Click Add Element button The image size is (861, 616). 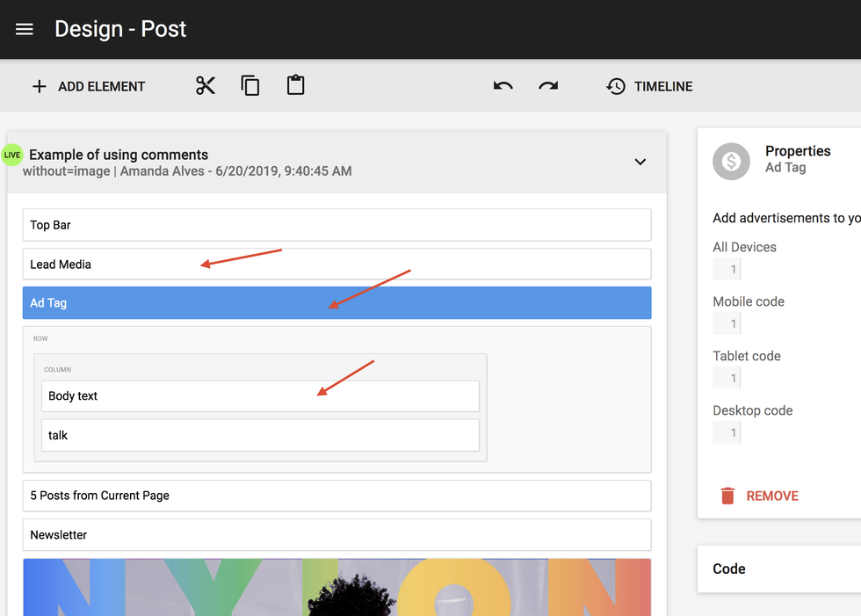89,86
